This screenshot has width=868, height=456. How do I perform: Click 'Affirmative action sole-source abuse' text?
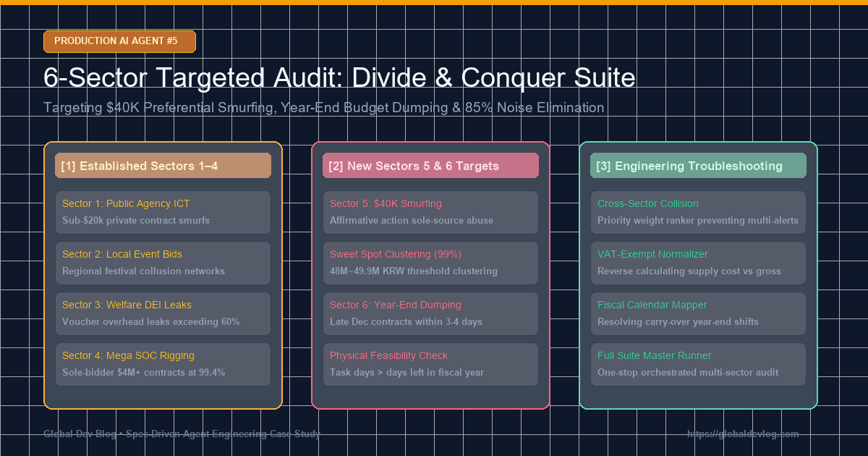point(412,220)
